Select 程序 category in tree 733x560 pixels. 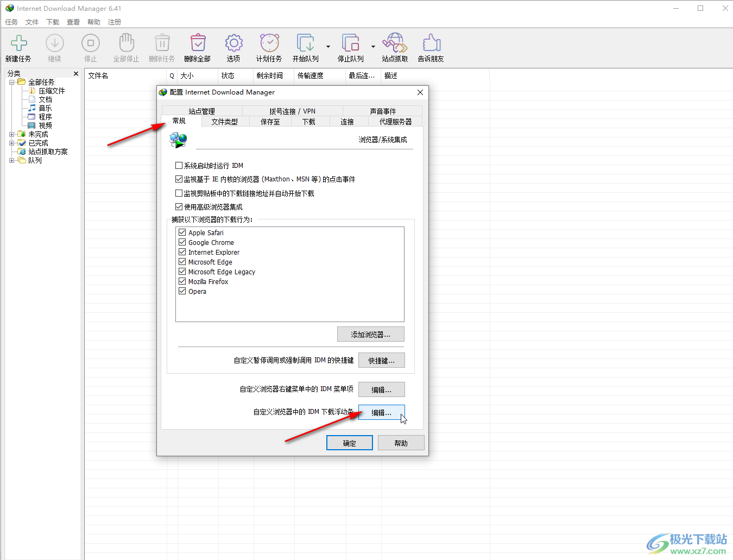[x=45, y=117]
